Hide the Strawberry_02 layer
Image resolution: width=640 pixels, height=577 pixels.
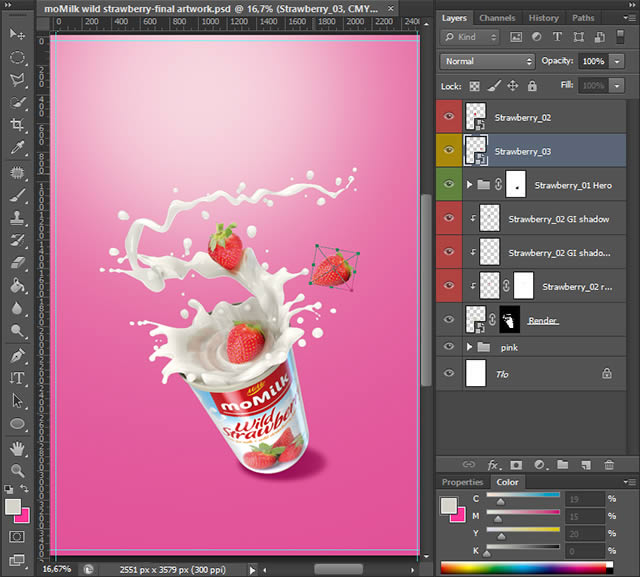[449, 117]
